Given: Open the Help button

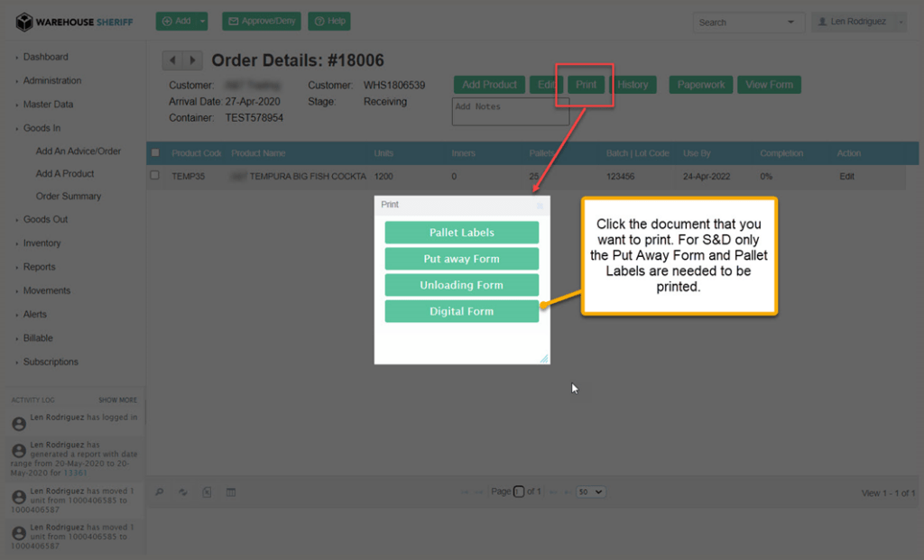Looking at the screenshot, I should (329, 21).
